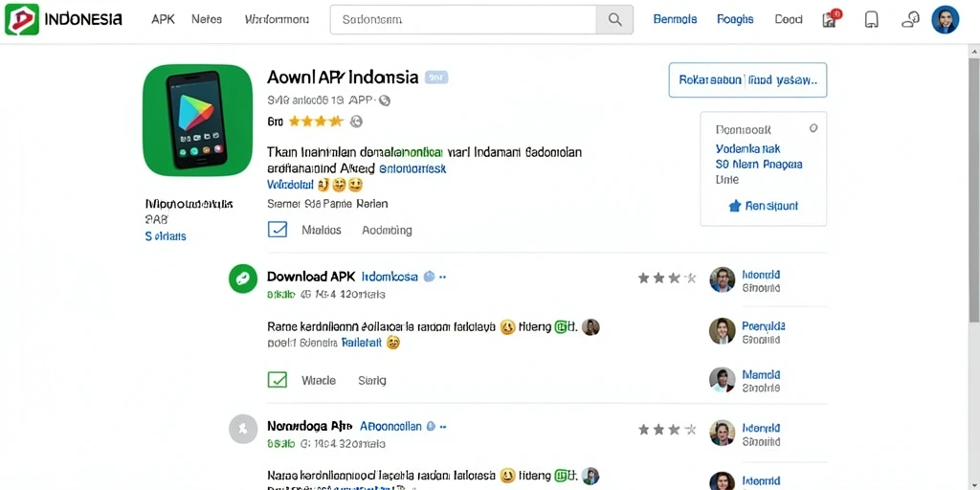Click the Aboonoslian link
Viewport: 980px width, 490px height.
pos(390,426)
